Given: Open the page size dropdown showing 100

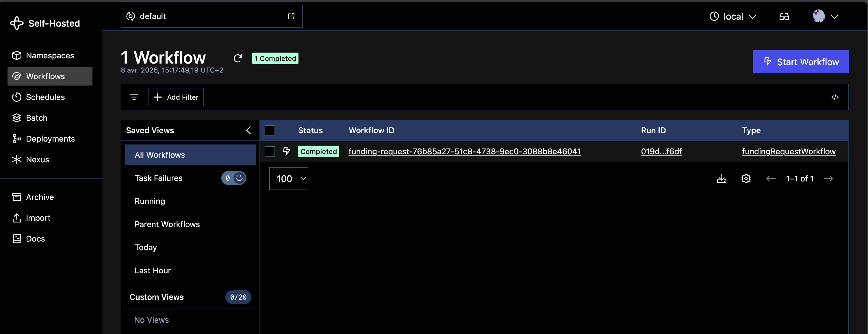Looking at the screenshot, I should coord(288,179).
